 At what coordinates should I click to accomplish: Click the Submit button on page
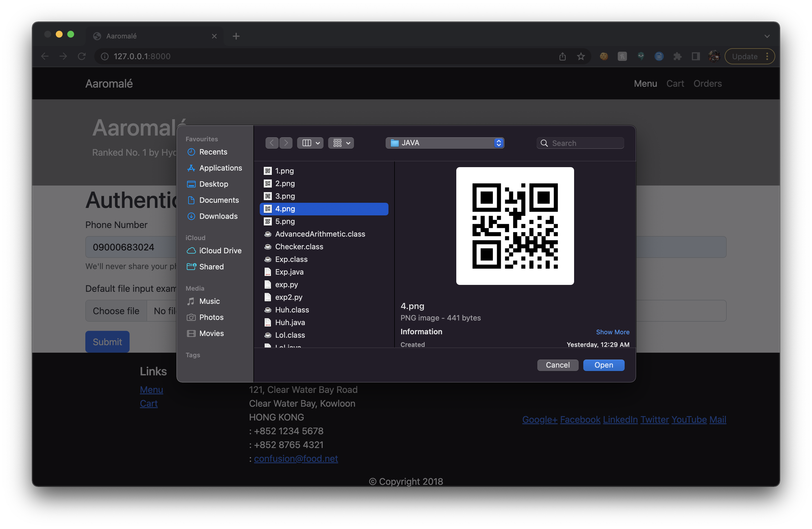point(107,342)
